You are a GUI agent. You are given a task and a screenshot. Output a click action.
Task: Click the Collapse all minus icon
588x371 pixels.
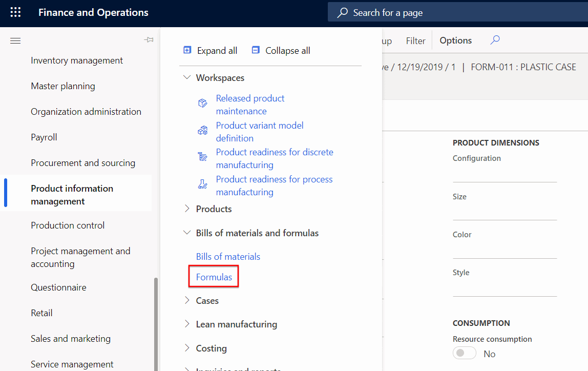[256, 50]
